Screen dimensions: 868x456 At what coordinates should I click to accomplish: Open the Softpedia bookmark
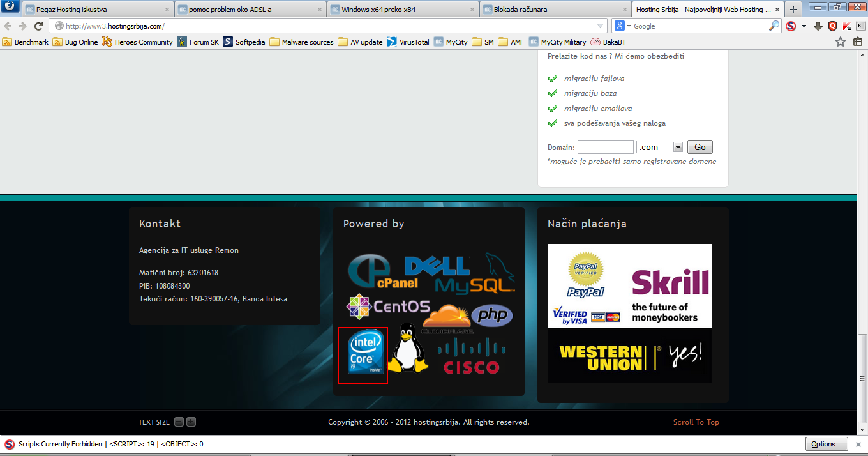[244, 42]
